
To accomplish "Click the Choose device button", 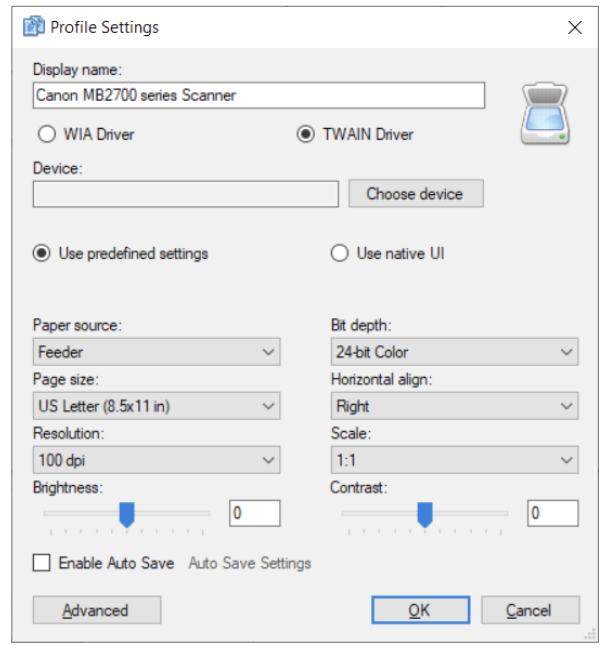I will tap(416, 194).
